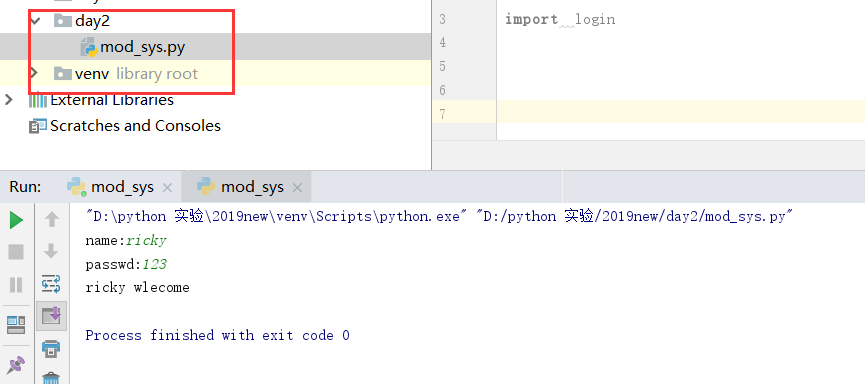Expand External Libraries node

point(8,100)
